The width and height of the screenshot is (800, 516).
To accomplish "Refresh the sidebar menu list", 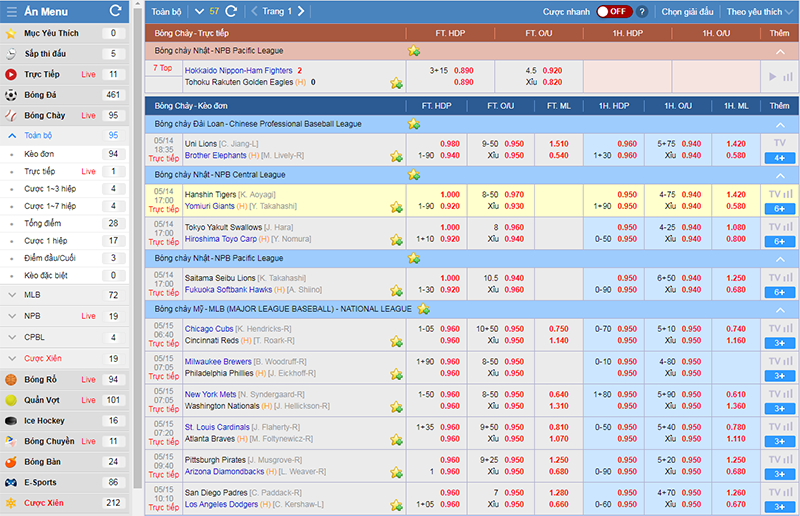I will [115, 12].
